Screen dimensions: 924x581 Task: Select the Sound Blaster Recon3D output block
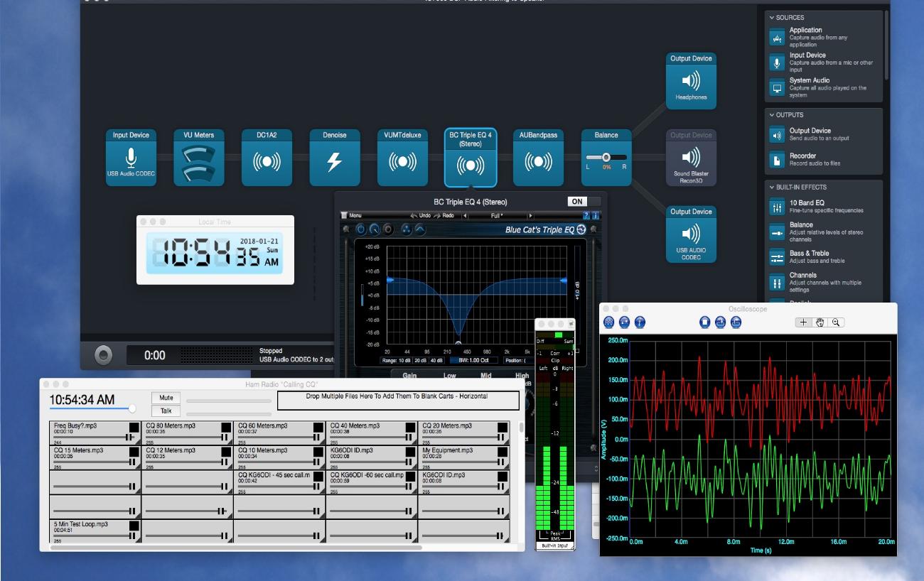coord(691,158)
